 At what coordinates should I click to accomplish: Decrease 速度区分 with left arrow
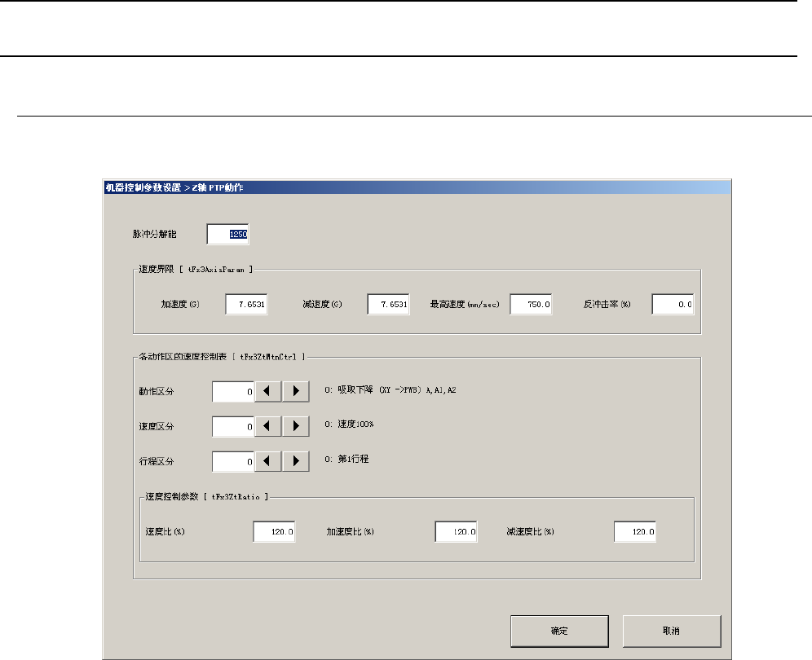(267, 426)
